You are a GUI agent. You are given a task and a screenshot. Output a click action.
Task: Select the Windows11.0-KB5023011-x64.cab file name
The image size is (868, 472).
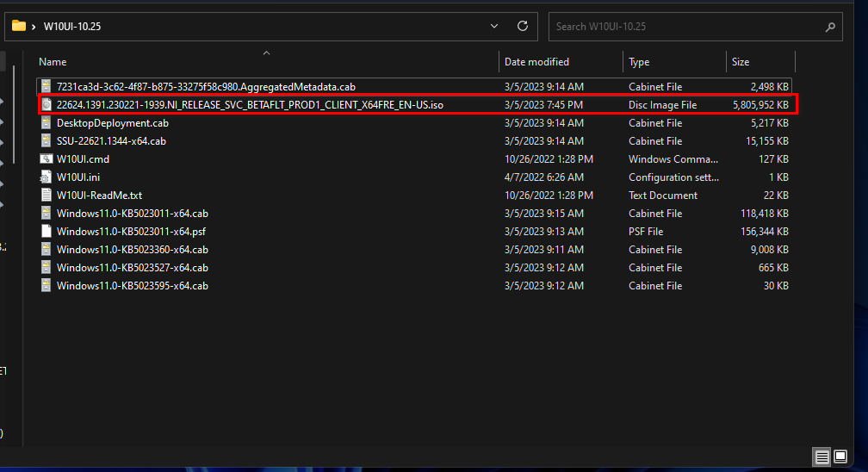133,214
